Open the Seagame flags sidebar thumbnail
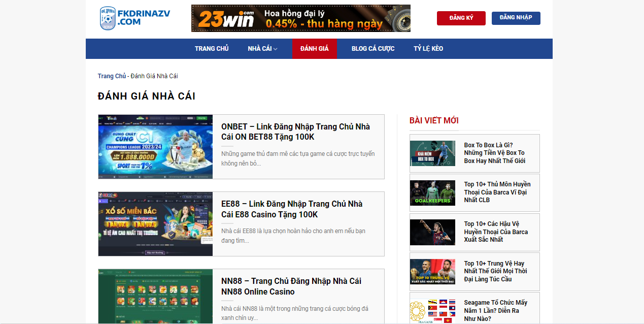 tap(433, 311)
